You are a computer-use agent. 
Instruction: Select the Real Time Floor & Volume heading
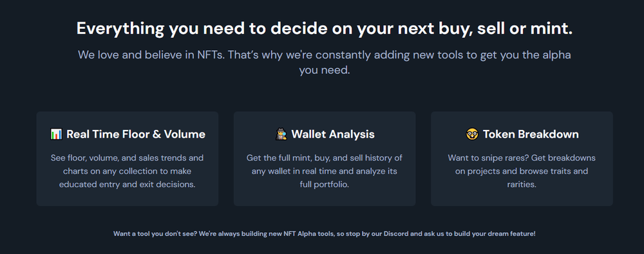click(135, 134)
